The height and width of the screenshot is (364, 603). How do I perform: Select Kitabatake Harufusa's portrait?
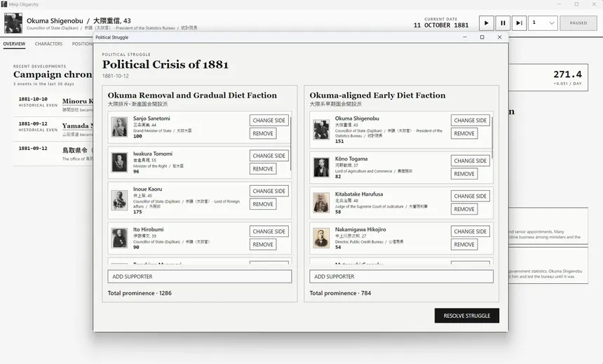(x=321, y=203)
